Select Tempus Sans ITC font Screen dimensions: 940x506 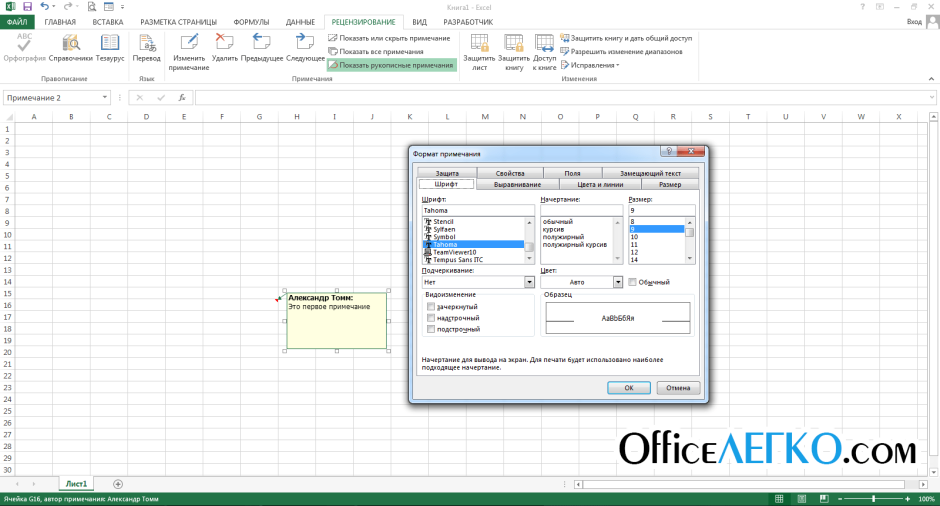[x=458, y=260]
